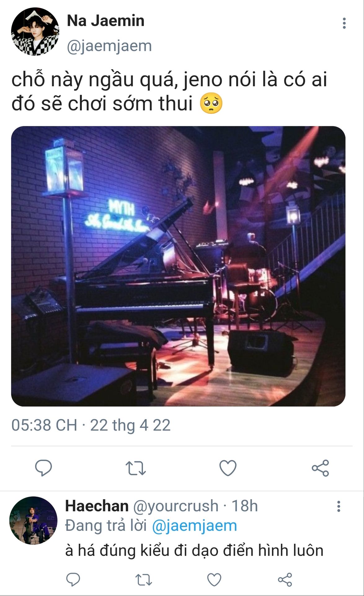364x596 pixels.
Task: Open the 18h timestamp on Haechan's reply
Action: [245, 506]
